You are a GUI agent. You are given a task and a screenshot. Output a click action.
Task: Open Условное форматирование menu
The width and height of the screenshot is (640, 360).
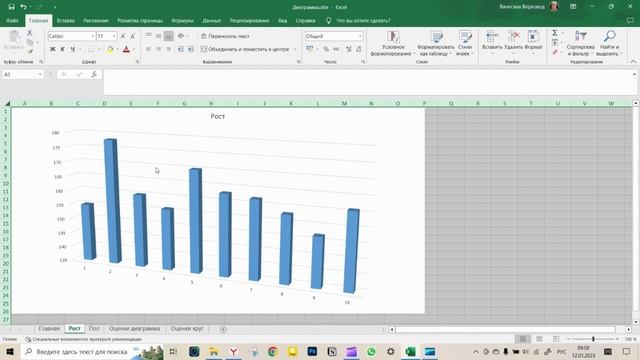pos(393,43)
